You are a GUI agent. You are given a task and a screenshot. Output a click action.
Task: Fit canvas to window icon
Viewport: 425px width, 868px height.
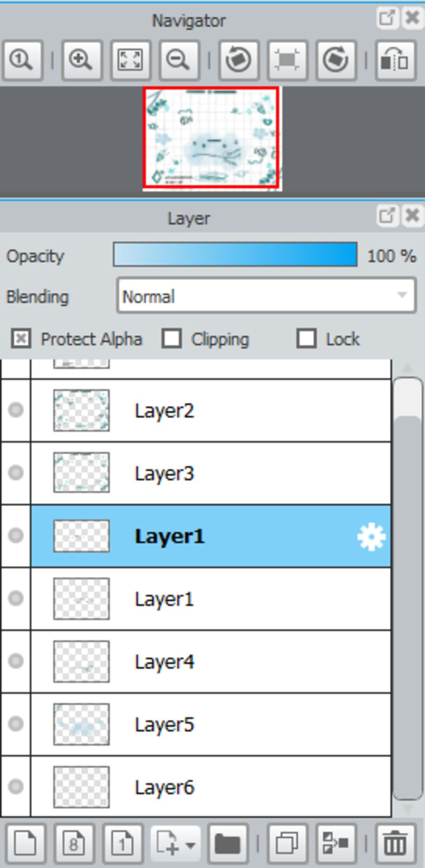pos(130,60)
